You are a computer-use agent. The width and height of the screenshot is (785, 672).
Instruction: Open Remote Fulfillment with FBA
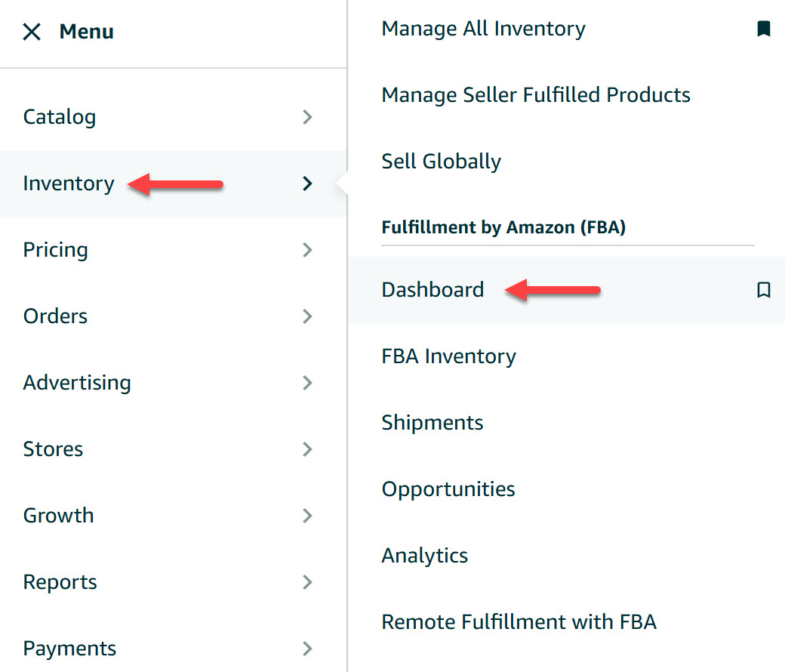pos(519,622)
